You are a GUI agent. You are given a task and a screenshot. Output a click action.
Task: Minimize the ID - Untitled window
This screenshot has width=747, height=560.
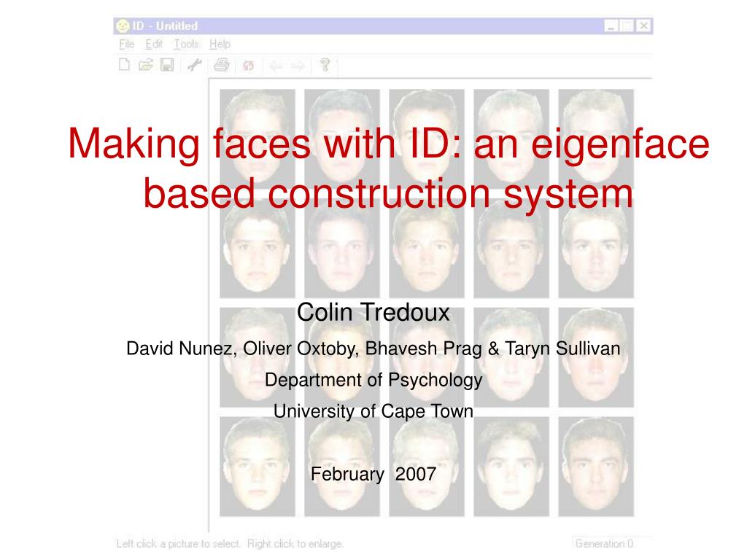611,26
